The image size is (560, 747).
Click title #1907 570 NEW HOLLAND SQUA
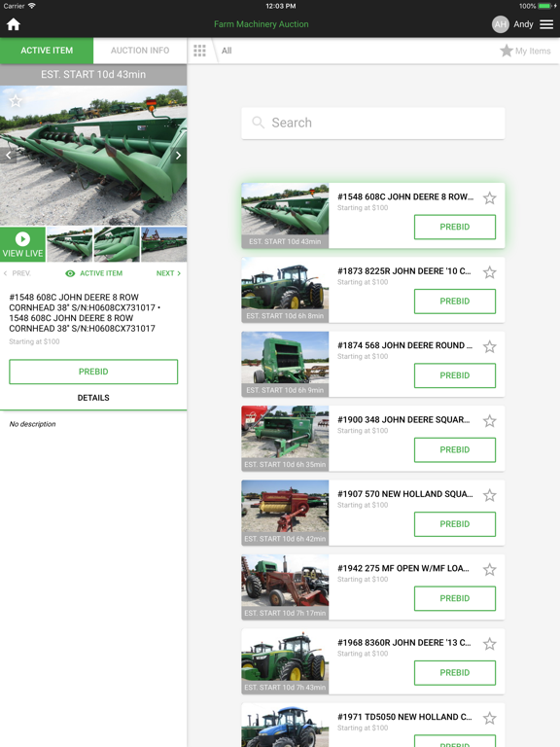pyautogui.click(x=405, y=494)
